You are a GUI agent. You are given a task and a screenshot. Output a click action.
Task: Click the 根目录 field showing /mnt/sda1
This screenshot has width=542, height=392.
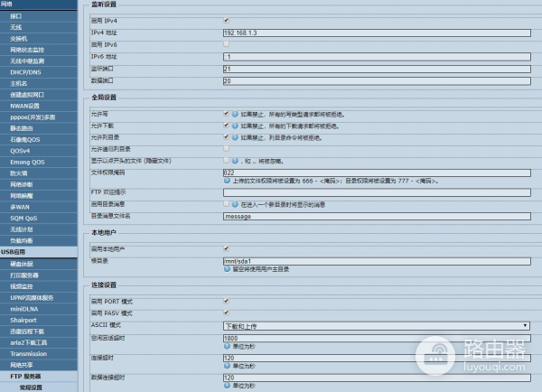377,261
